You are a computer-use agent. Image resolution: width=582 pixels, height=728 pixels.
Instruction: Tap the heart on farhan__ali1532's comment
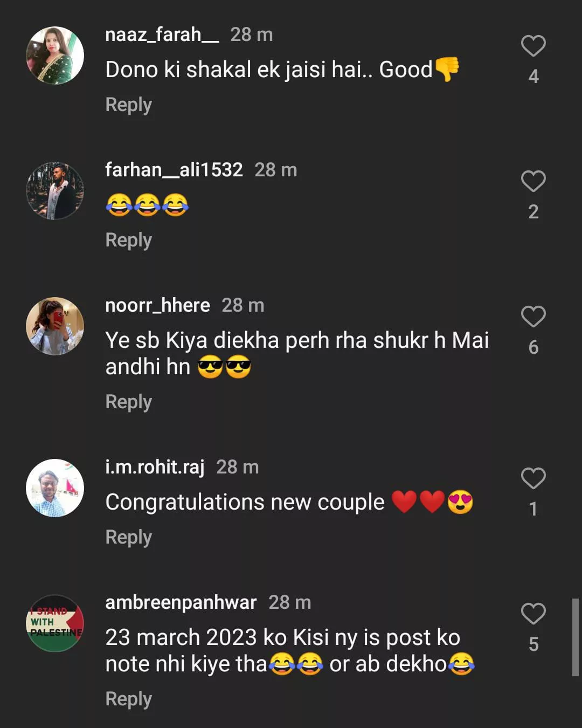click(x=533, y=181)
